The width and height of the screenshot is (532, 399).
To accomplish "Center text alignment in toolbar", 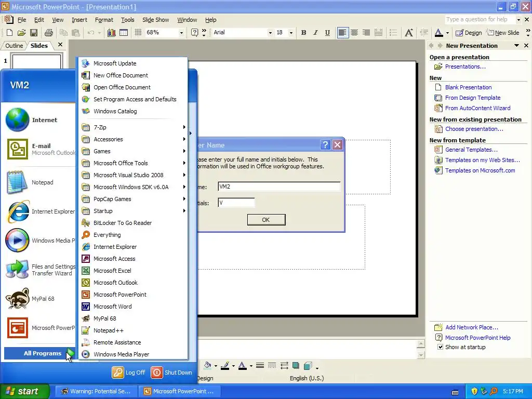I will point(354,33).
